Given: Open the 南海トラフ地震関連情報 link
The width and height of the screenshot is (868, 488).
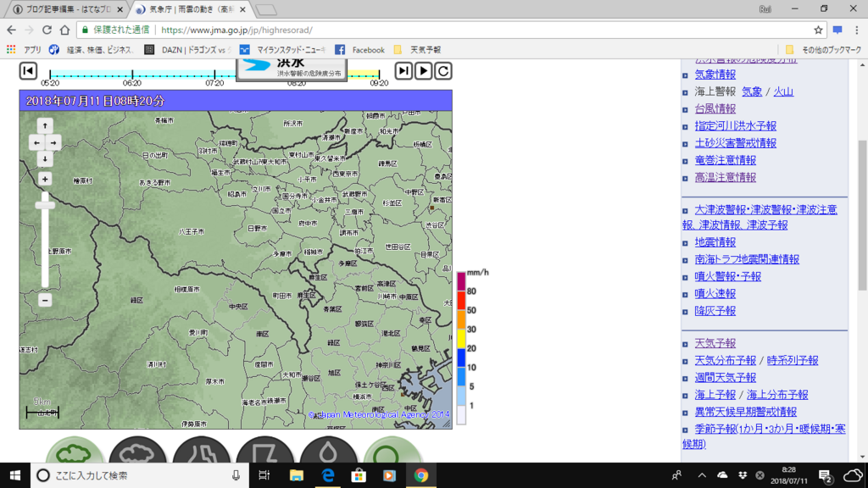Looking at the screenshot, I should (747, 259).
